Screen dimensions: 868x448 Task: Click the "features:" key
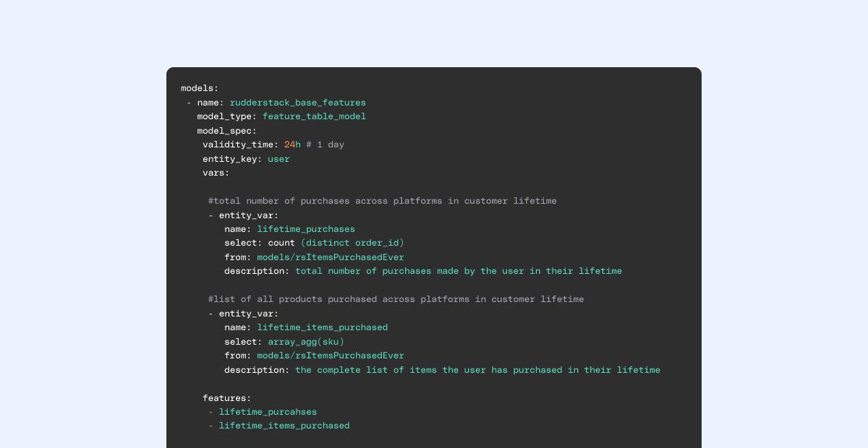tap(226, 398)
